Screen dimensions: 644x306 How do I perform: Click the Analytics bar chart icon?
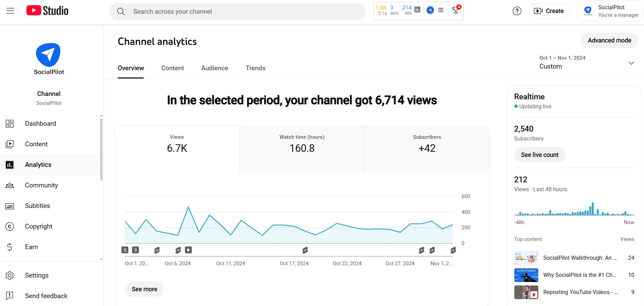coord(10,165)
